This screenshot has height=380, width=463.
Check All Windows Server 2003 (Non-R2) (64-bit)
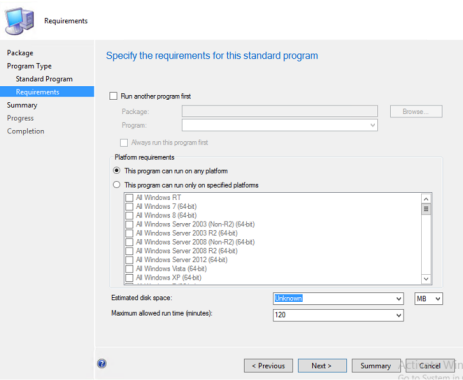[129, 224]
